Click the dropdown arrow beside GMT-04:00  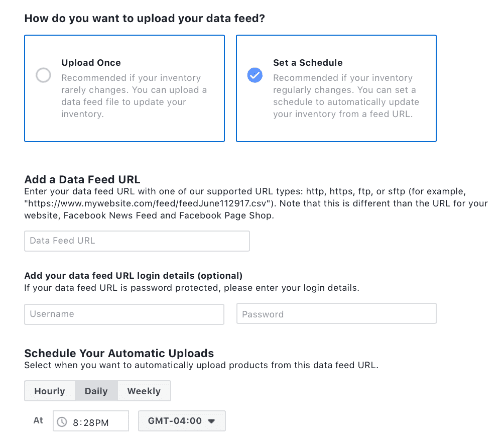(211, 421)
